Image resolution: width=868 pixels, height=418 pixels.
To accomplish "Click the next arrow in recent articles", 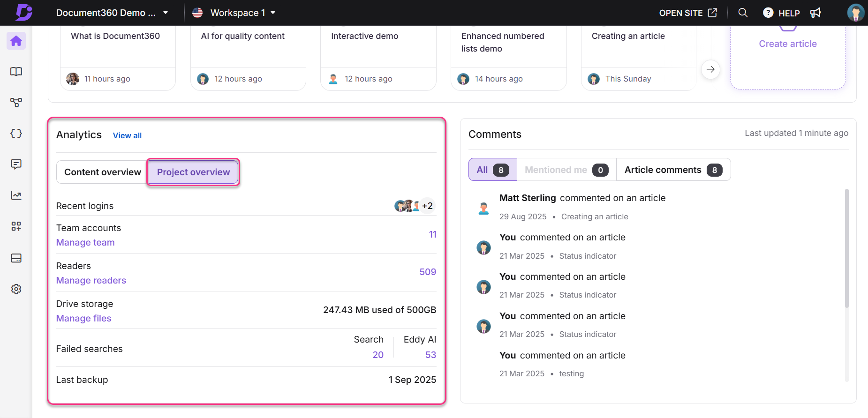I will 710,69.
